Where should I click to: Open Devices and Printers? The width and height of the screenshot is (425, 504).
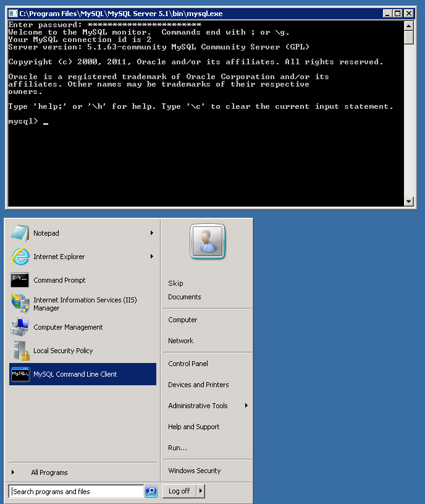coord(198,385)
